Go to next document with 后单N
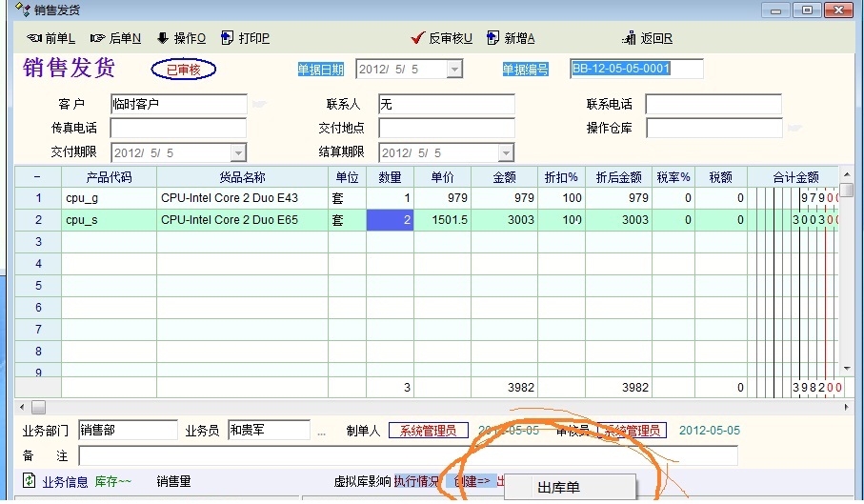This screenshot has width=864, height=504. [x=115, y=38]
